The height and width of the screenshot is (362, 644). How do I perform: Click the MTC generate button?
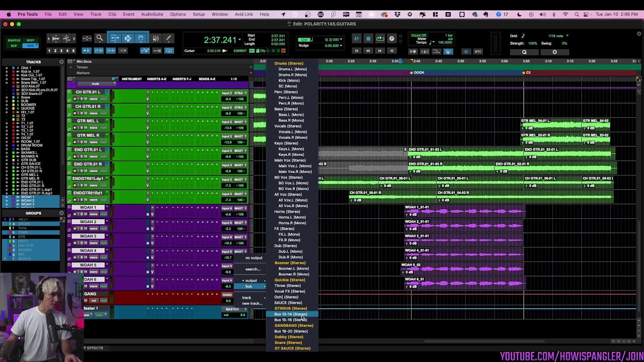pyautogui.click(x=478, y=51)
